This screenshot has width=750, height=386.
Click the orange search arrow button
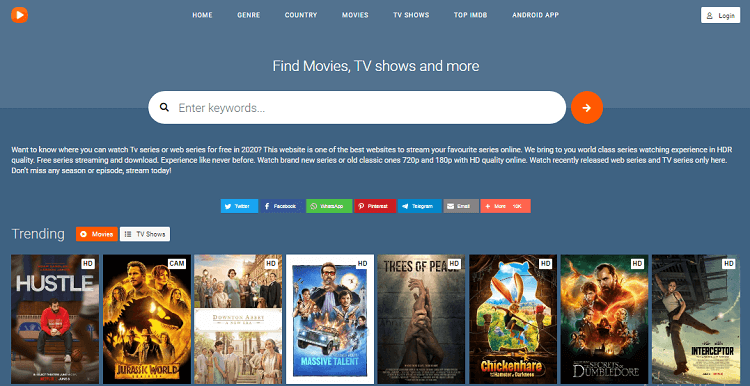[587, 108]
